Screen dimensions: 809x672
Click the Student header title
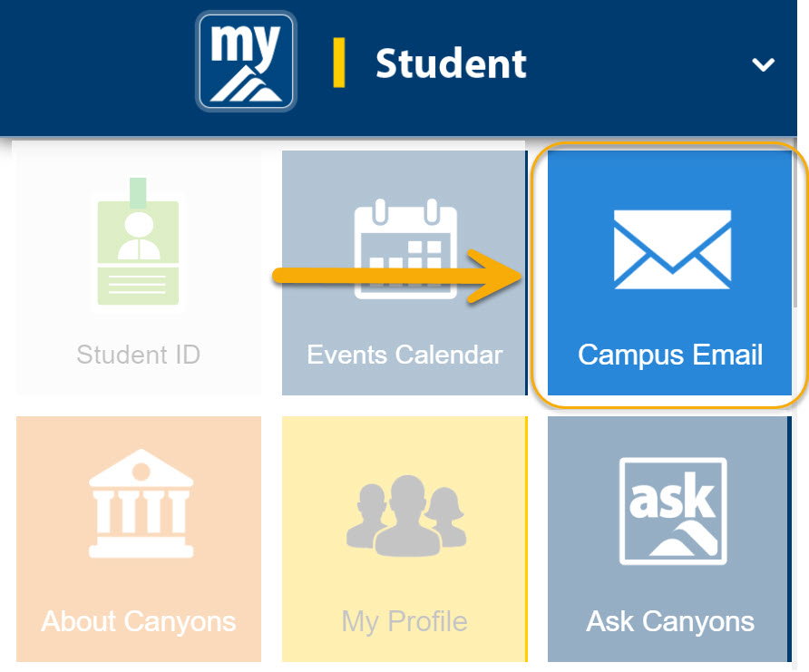click(x=451, y=64)
